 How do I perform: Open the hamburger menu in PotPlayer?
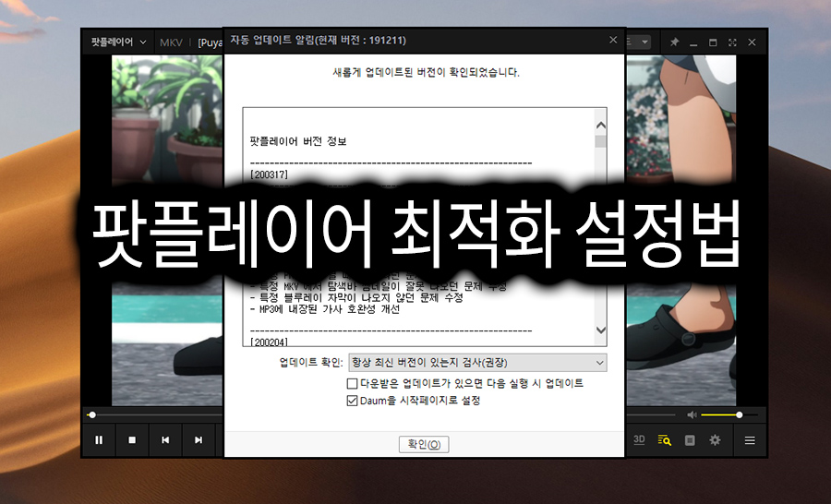(750, 440)
